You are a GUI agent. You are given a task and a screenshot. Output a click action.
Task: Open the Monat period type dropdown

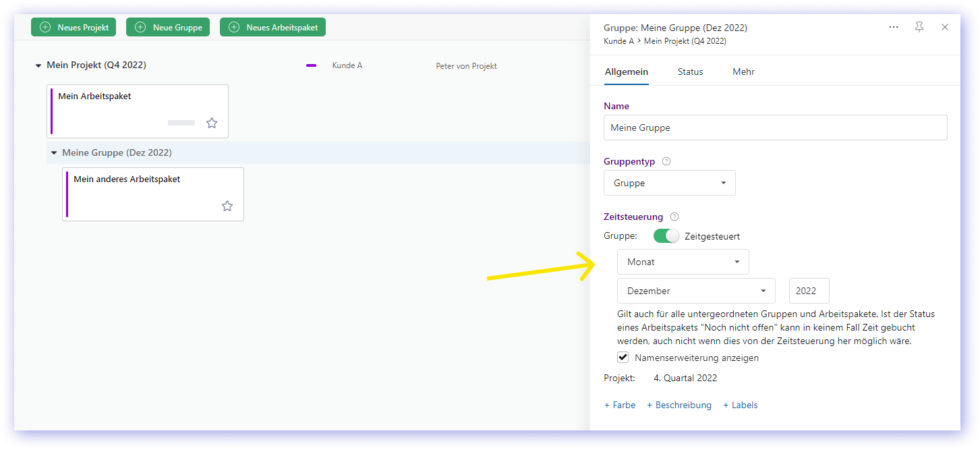(x=683, y=262)
